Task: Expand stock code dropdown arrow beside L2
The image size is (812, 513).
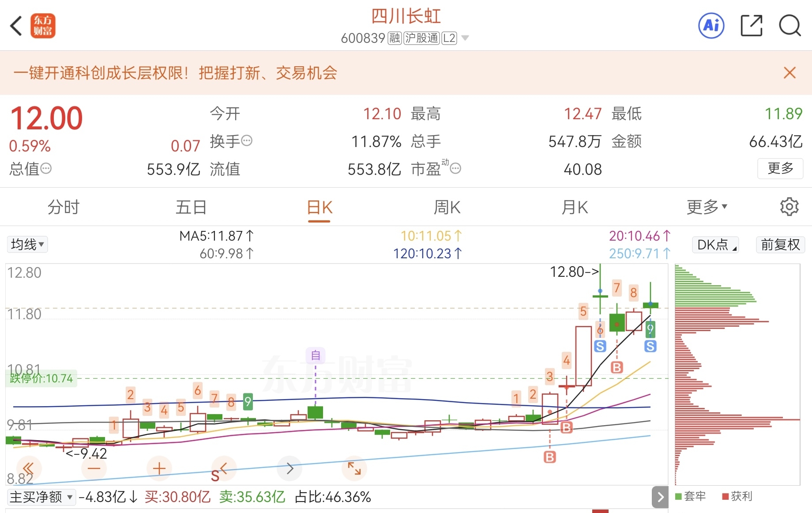Action: point(465,38)
